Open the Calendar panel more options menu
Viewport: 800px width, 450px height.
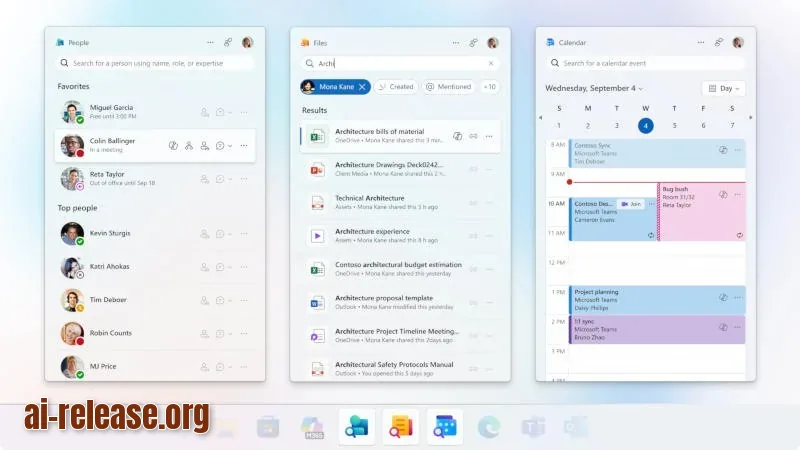click(701, 43)
